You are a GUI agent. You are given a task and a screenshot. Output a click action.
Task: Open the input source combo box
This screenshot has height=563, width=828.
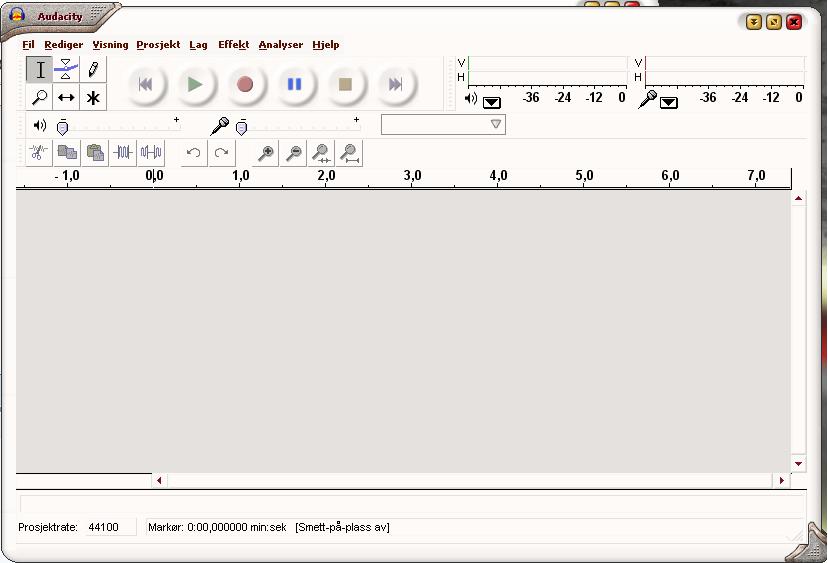tap(443, 125)
